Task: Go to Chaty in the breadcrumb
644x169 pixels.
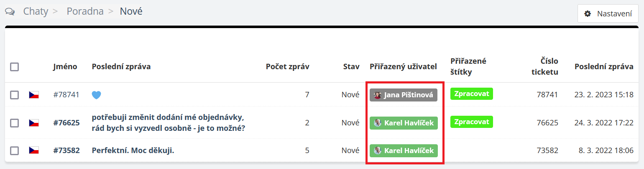Action: point(36,11)
